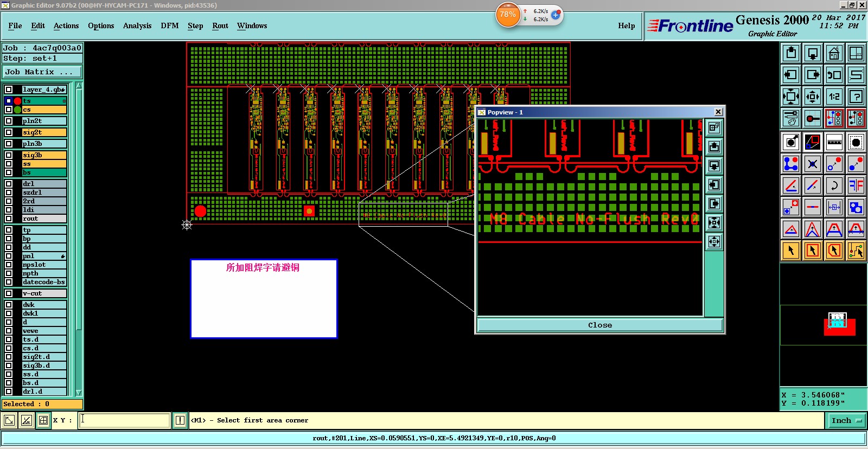
Task: Click the first snap mode icon in the bottom-left bar
Action: [x=9, y=420]
